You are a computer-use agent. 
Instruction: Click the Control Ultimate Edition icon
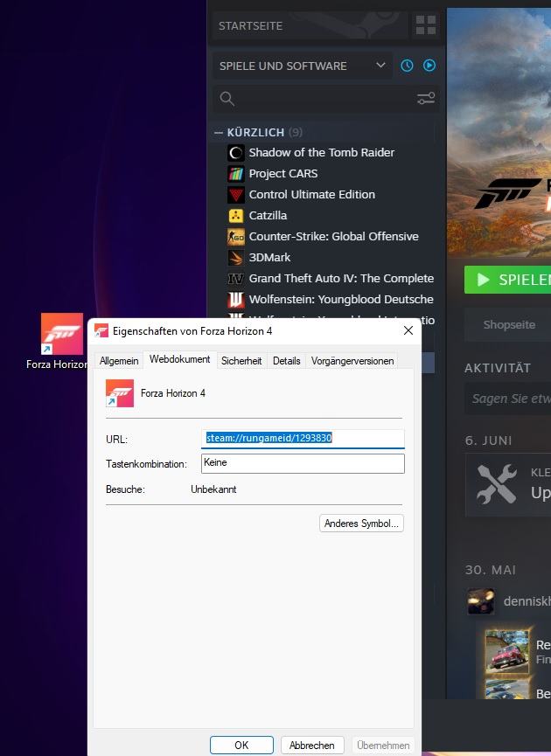(x=236, y=195)
